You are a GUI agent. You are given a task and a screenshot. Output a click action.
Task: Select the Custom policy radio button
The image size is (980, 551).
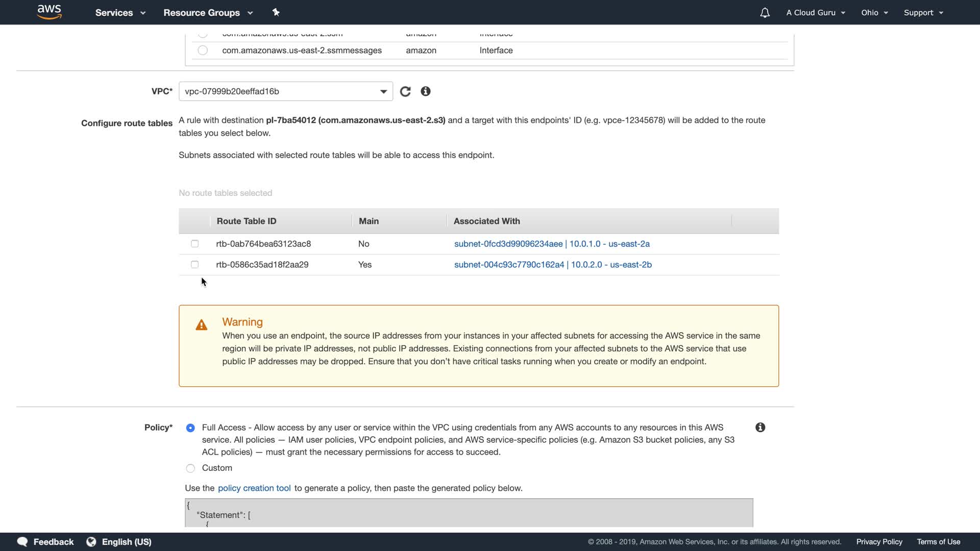pos(190,468)
